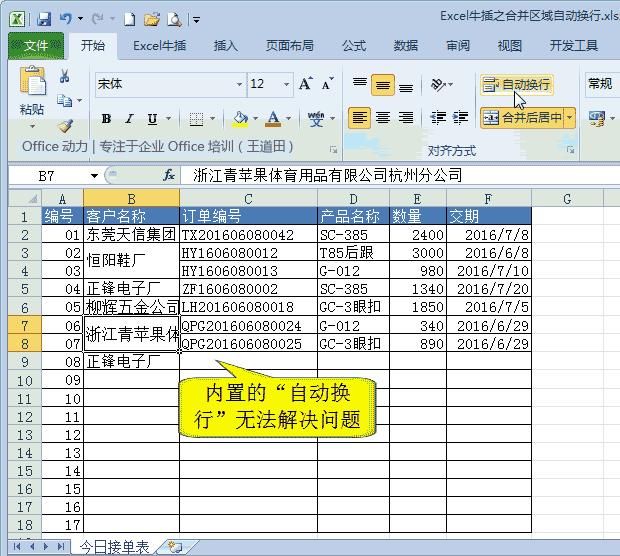Apply the font color A swatch

(x=273, y=119)
